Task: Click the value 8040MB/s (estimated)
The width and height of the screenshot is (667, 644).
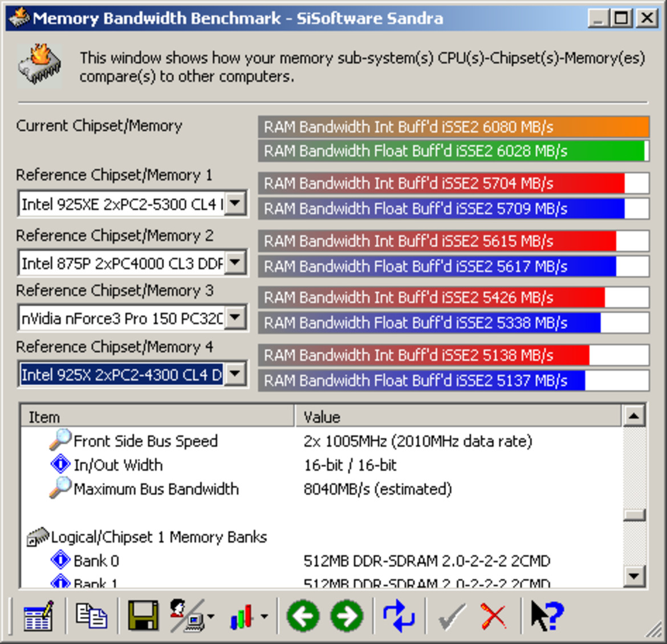Action: 377,489
